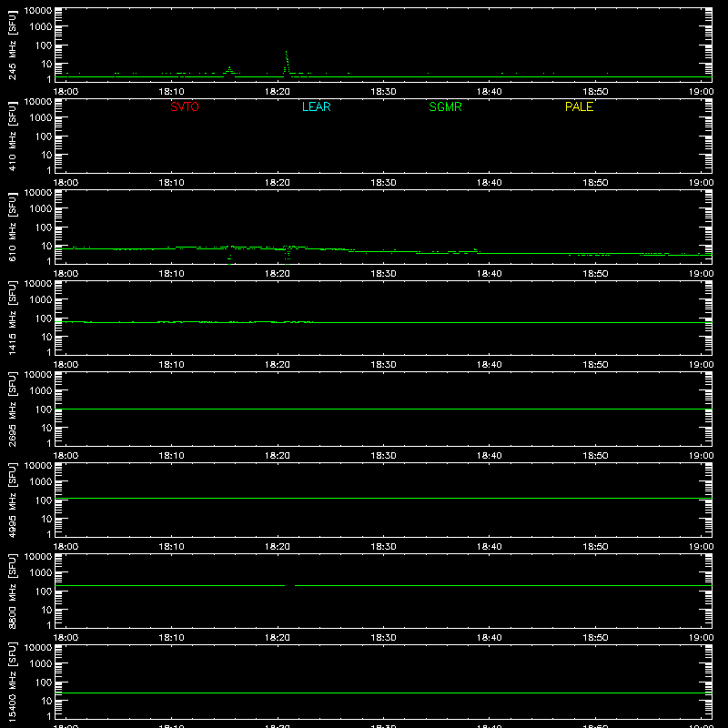Viewport: 728px width, 728px height.
Task: Click the red SVTO station label
Action: 185,106
